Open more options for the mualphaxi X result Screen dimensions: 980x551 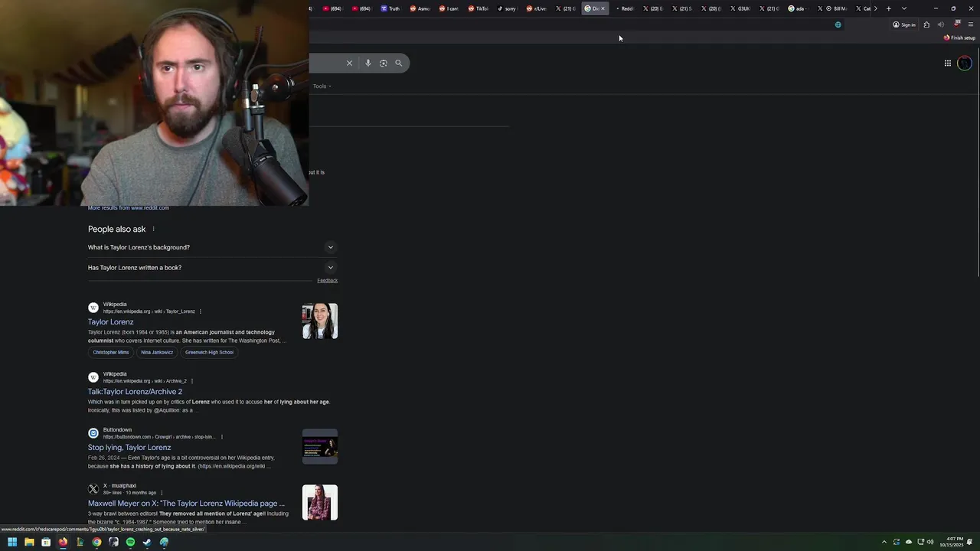coord(162,493)
